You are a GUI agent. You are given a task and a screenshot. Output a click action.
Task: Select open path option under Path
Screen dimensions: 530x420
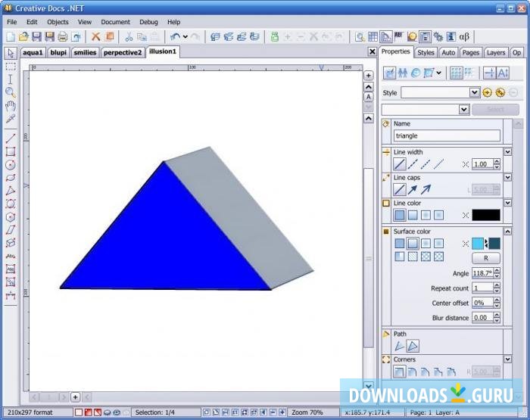point(400,346)
